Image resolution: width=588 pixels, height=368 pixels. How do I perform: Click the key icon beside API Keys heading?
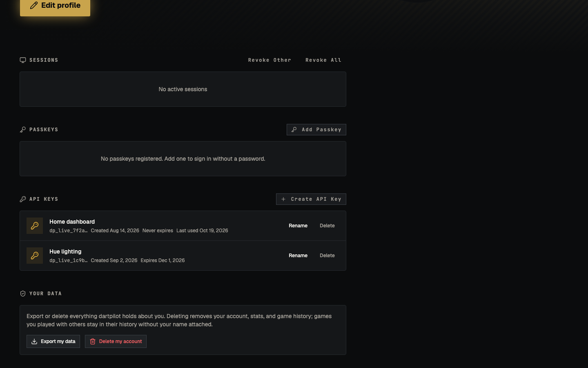(x=23, y=199)
